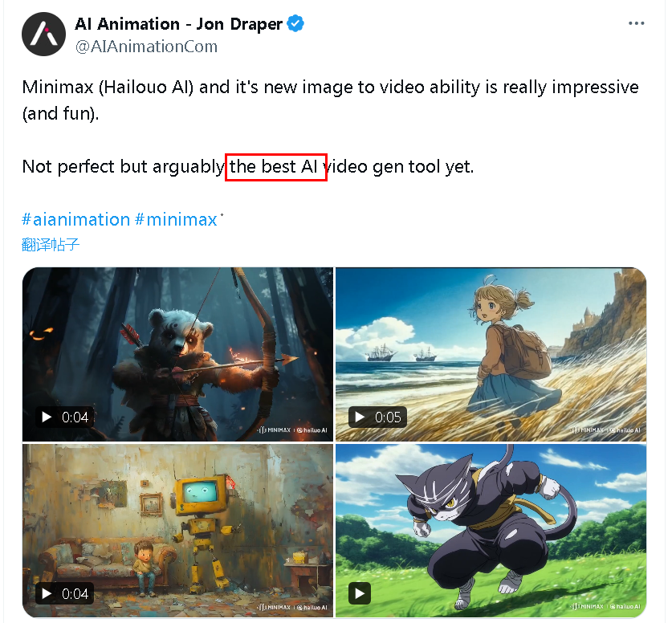
Task: Open the bear archer video thumbnail
Action: click(x=177, y=354)
